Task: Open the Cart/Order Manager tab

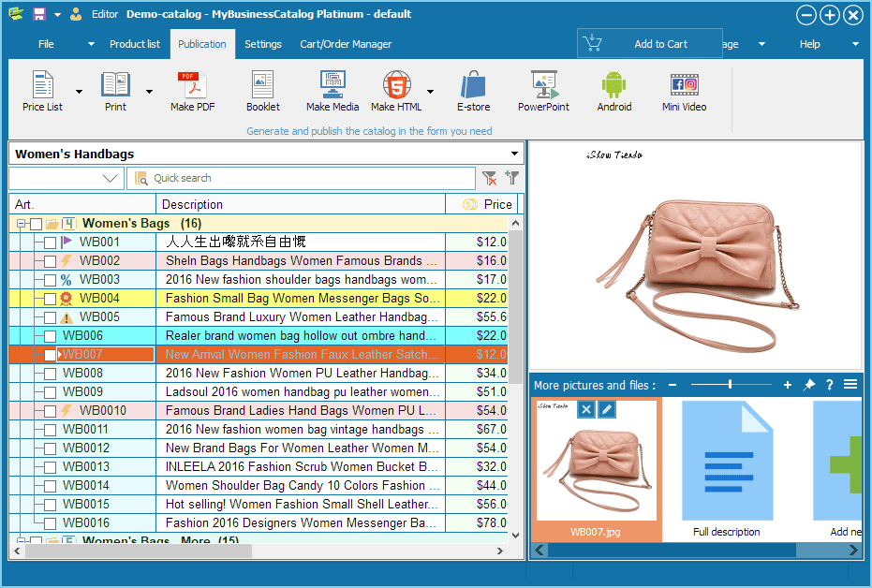Action: (346, 44)
